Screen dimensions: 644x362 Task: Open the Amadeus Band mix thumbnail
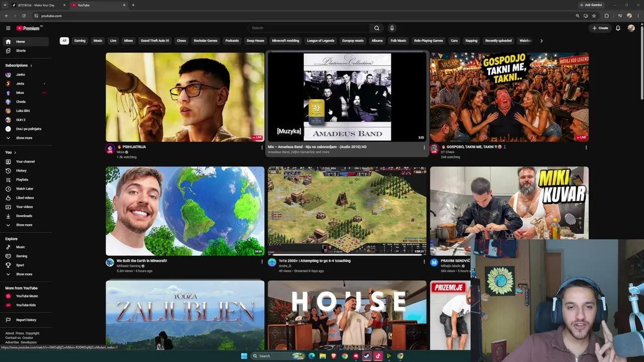347,97
